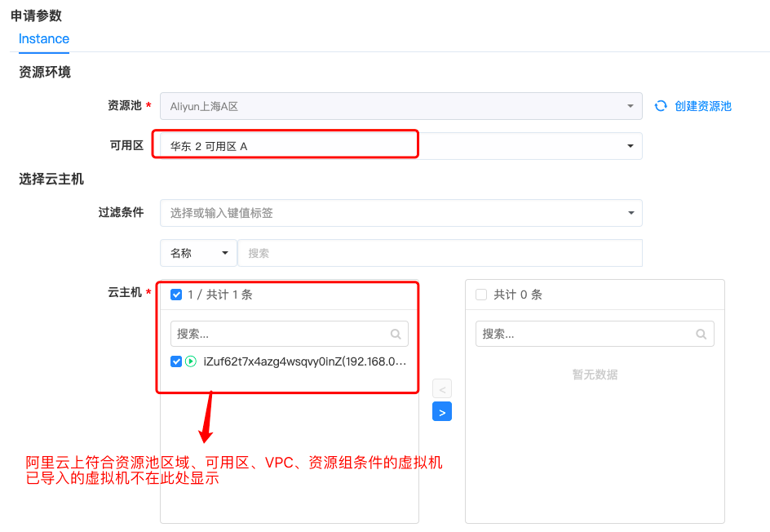Open the 名称 filter type dropdown
Image resolution: width=770 pixels, height=532 pixels.
(198, 253)
